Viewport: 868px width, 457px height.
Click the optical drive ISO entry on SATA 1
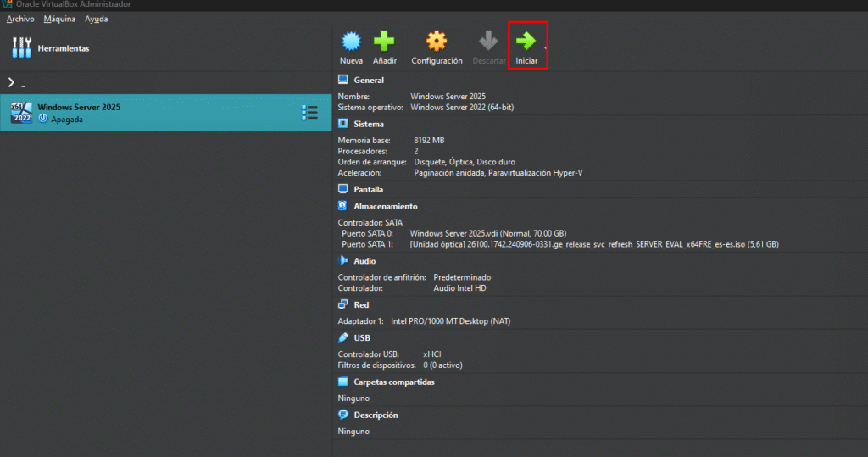point(594,244)
